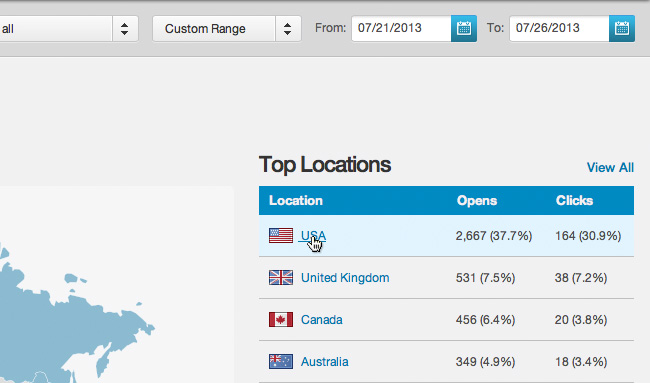Click the Canada flag icon
Image resolution: width=650 pixels, height=383 pixels.
(x=281, y=320)
